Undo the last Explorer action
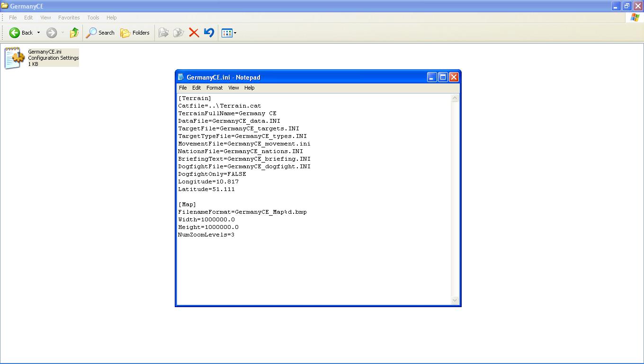 (209, 33)
